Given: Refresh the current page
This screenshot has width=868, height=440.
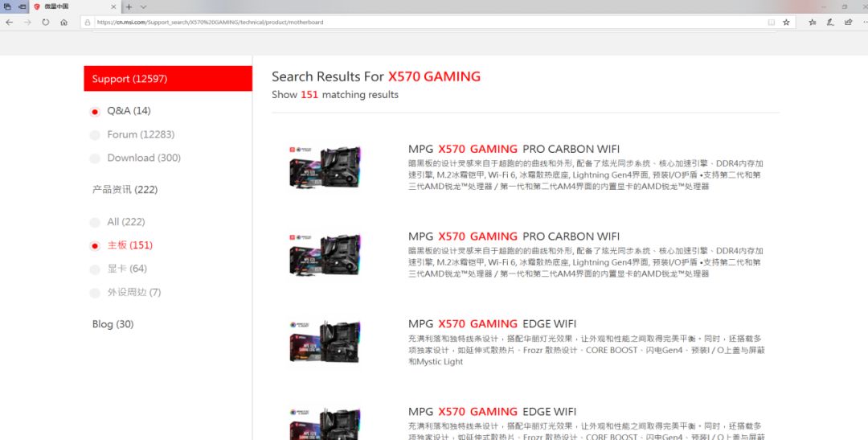Looking at the screenshot, I should (45, 23).
